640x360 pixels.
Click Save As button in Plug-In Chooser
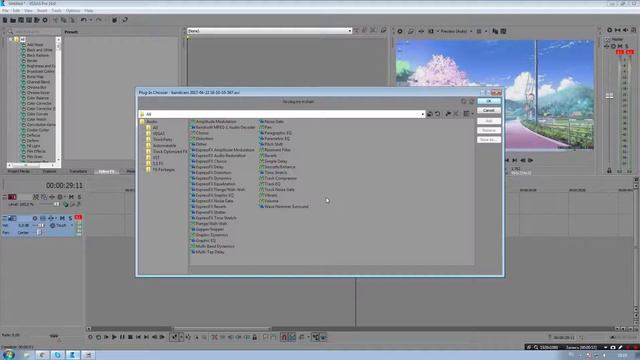click(489, 140)
